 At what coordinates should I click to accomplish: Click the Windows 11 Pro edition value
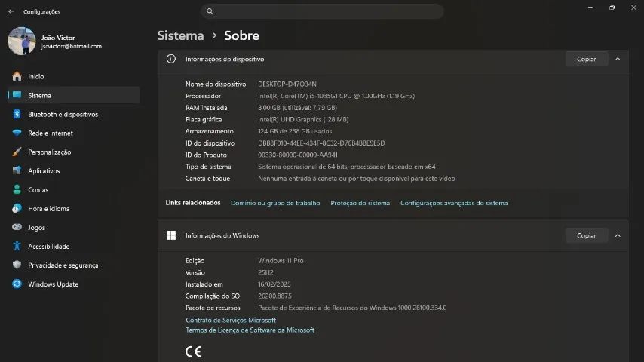pyautogui.click(x=281, y=260)
